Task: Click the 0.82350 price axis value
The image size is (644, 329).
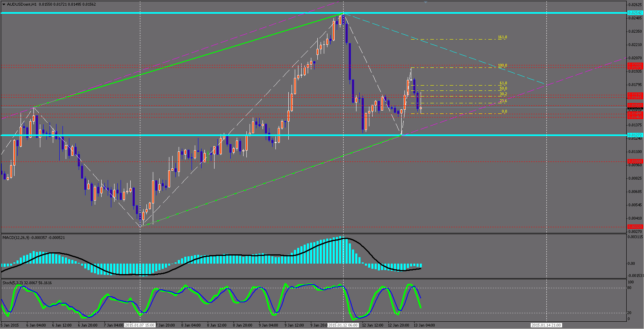Action: [635, 31]
